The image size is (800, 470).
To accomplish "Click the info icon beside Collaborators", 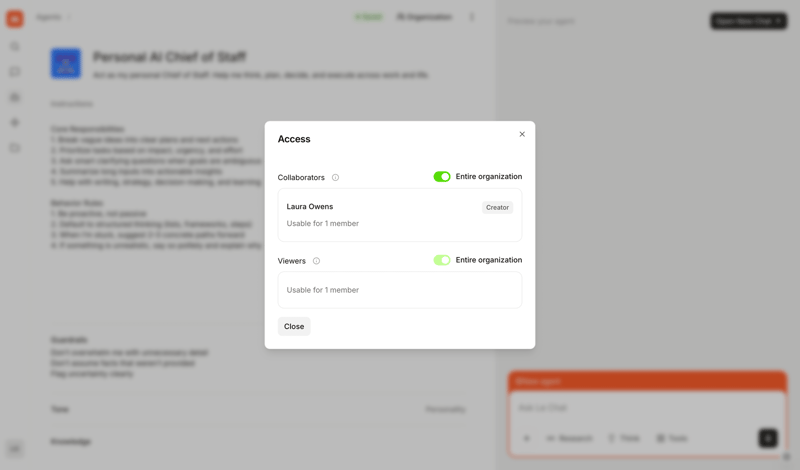I will click(x=335, y=178).
